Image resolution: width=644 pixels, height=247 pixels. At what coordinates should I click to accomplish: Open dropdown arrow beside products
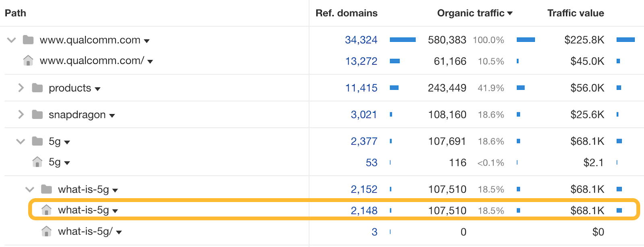97,89
